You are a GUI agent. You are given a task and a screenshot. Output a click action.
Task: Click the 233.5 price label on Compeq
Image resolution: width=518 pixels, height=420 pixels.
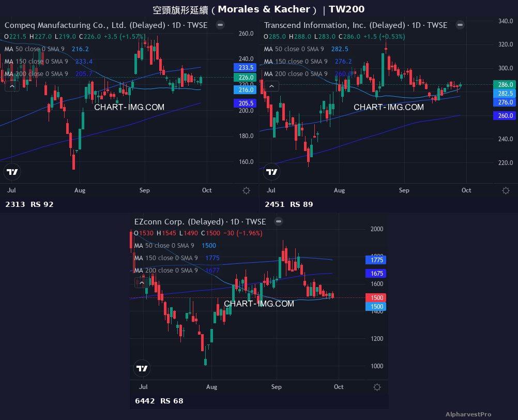(x=245, y=67)
